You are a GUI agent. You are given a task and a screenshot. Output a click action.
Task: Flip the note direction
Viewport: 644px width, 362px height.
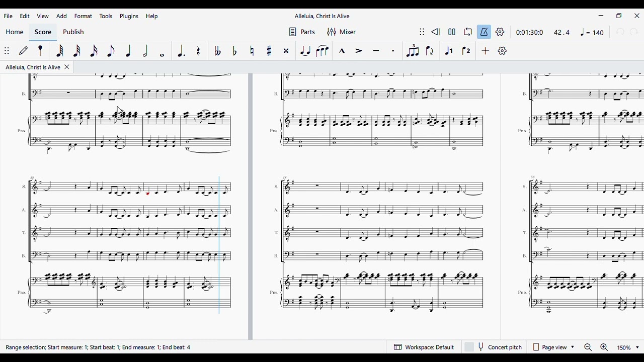(x=430, y=51)
